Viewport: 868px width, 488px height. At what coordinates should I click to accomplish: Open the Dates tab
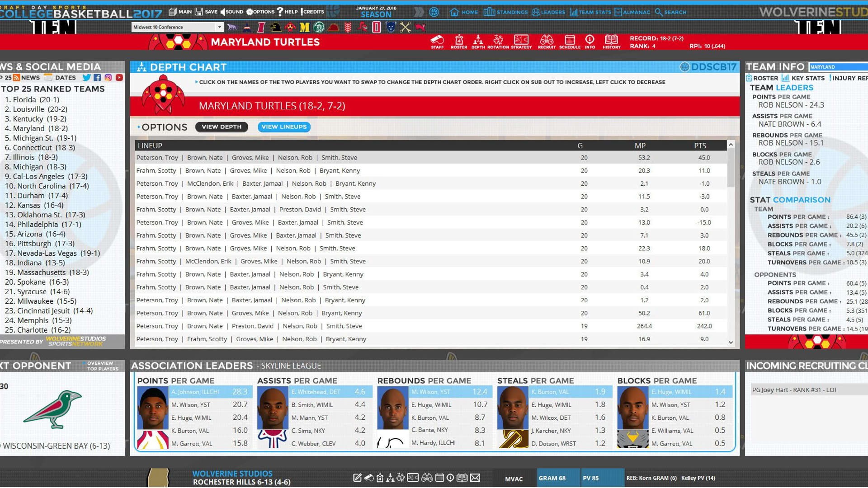(60, 78)
